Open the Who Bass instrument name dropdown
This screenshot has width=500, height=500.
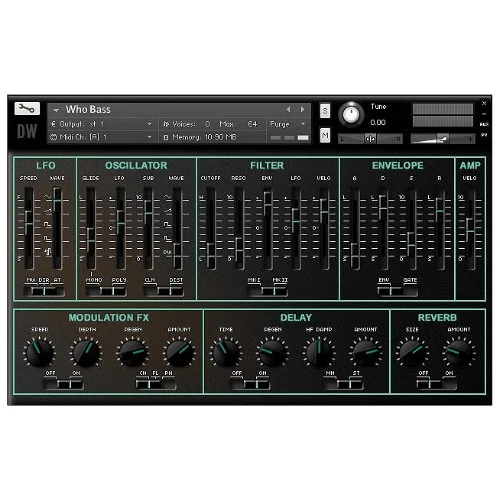(x=56, y=110)
